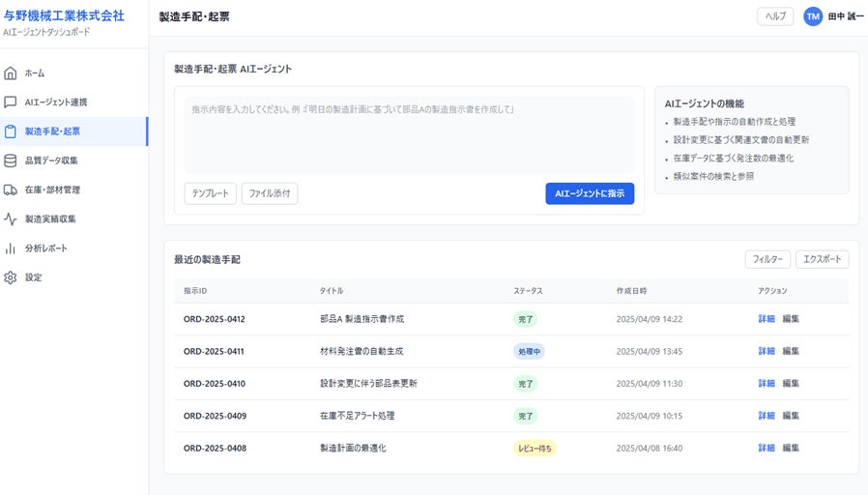868x495 pixels.
Task: Click the 設定 gear icon
Action: coord(10,277)
